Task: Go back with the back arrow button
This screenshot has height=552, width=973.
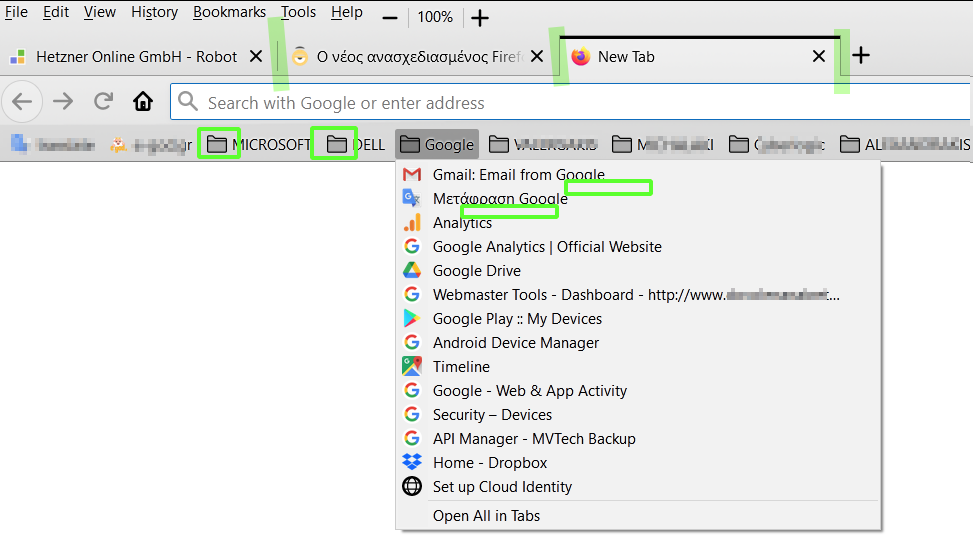Action: coord(22,101)
